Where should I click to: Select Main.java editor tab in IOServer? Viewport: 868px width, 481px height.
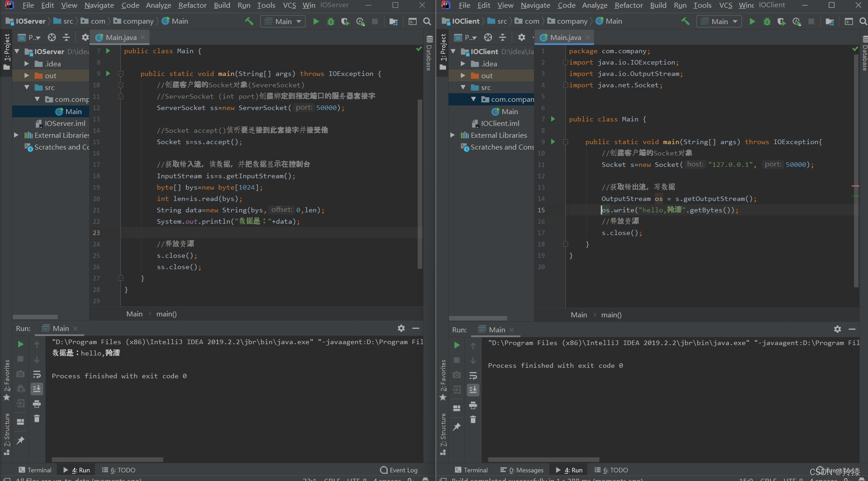pos(120,37)
